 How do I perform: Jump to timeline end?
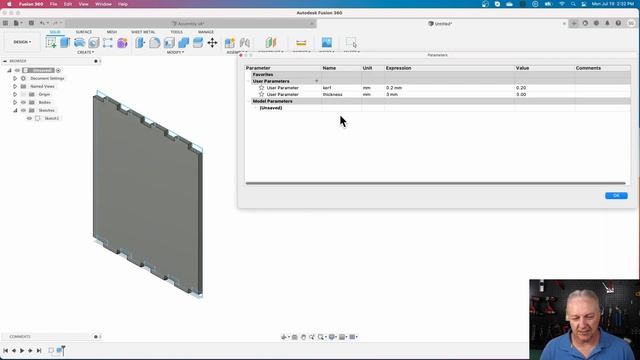click(x=39, y=350)
